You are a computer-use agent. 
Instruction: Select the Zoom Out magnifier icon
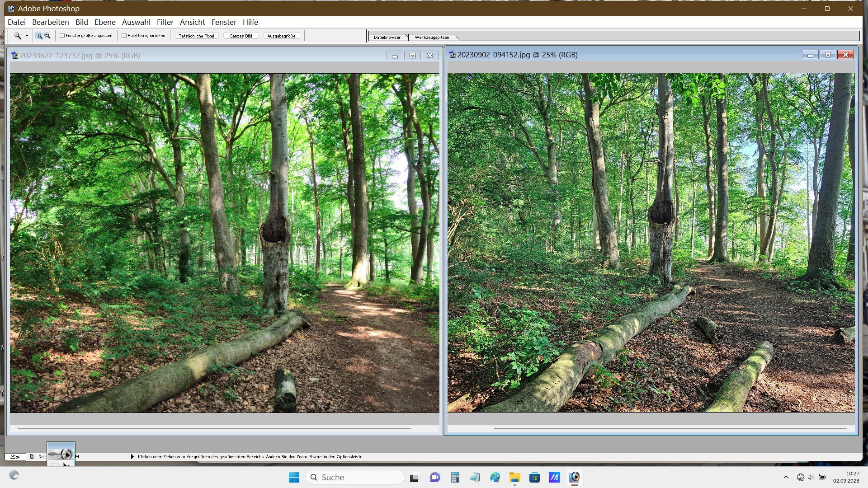pos(47,36)
